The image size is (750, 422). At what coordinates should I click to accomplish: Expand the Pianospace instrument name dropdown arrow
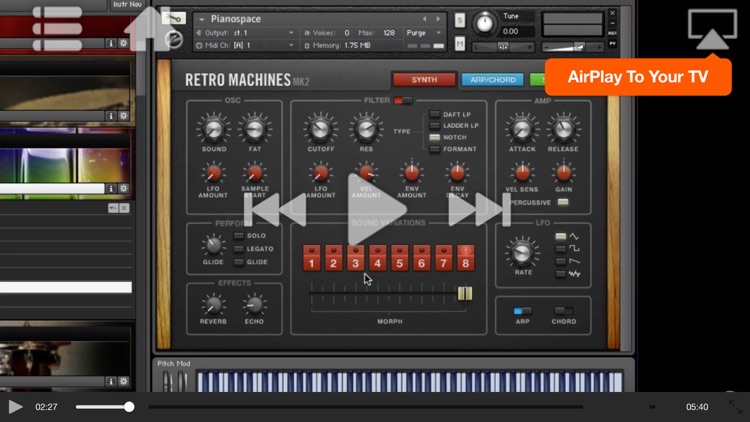point(202,19)
